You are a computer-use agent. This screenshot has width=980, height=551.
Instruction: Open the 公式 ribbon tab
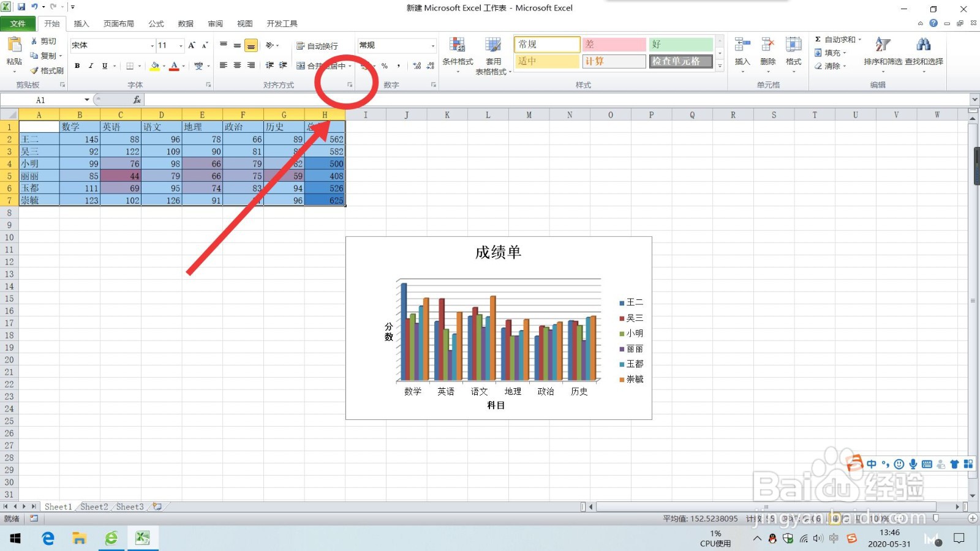coord(156,24)
